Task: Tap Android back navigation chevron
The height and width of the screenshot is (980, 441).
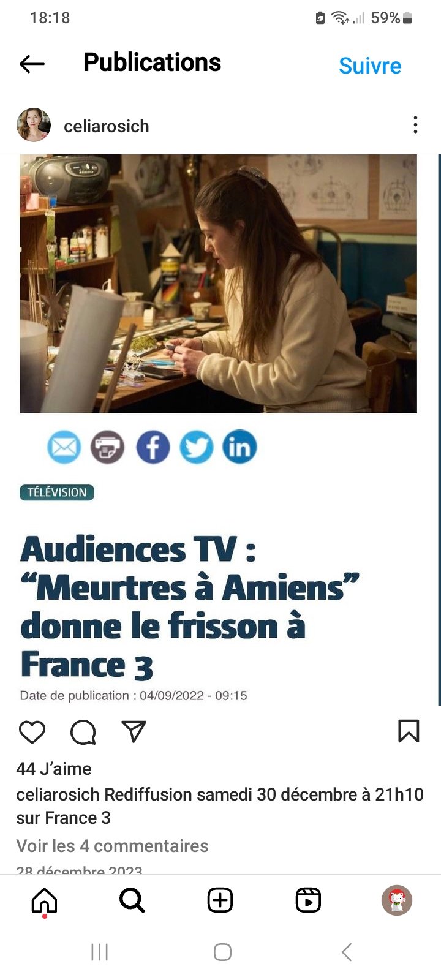Action: (x=347, y=952)
